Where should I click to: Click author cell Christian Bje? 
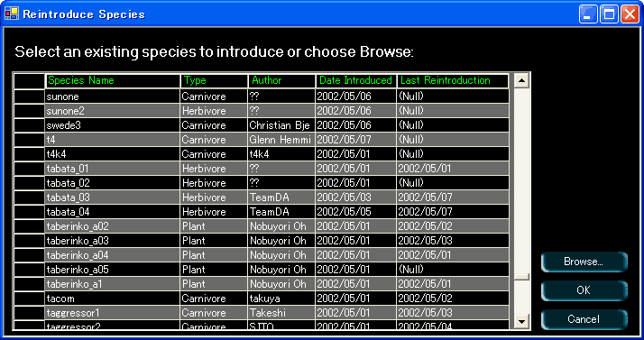[x=281, y=125]
